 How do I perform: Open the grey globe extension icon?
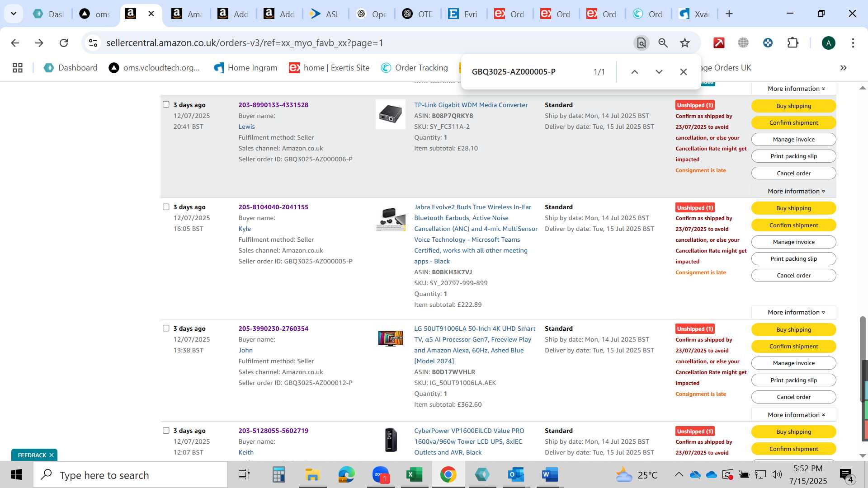743,43
